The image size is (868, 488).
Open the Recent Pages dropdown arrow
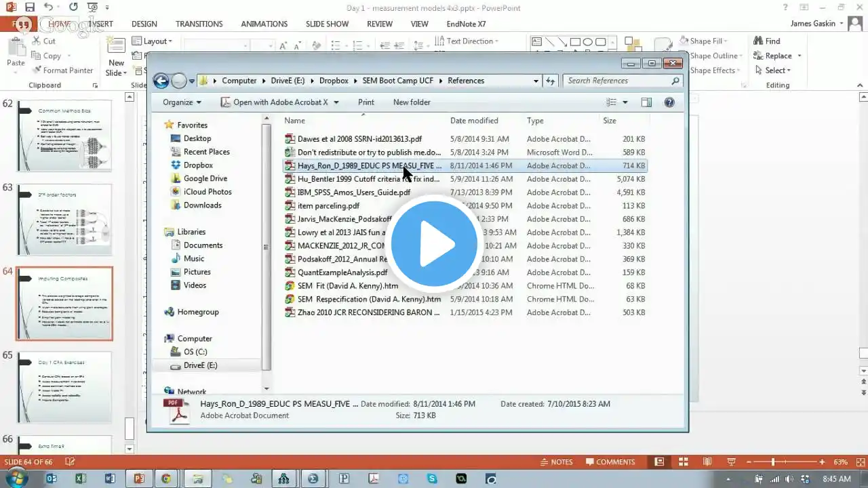(x=192, y=81)
